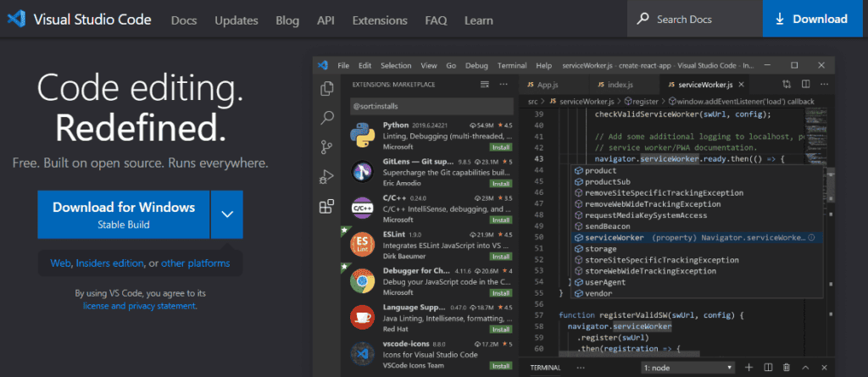Click the Language Support Java icon
The height and width of the screenshot is (377, 868).
(363, 317)
